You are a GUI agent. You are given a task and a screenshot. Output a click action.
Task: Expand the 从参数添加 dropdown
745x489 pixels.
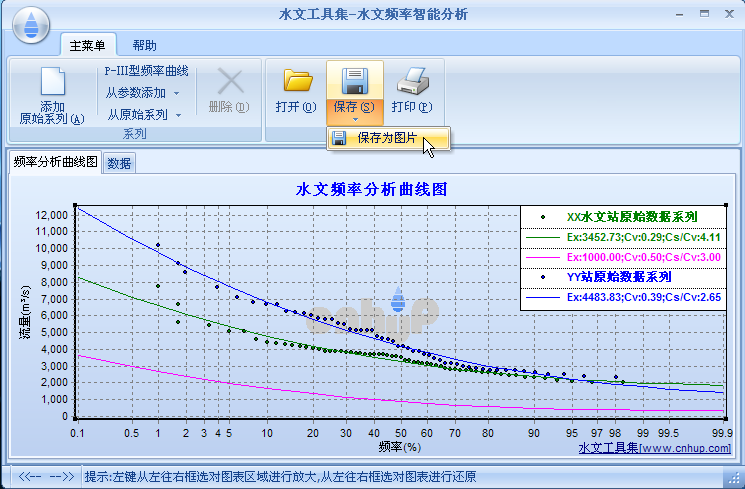(176, 93)
